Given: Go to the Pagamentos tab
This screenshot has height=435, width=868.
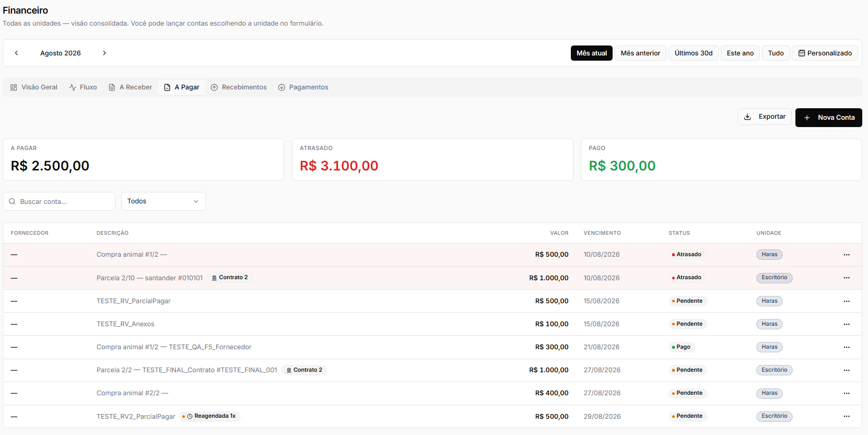Looking at the screenshot, I should click(x=303, y=87).
